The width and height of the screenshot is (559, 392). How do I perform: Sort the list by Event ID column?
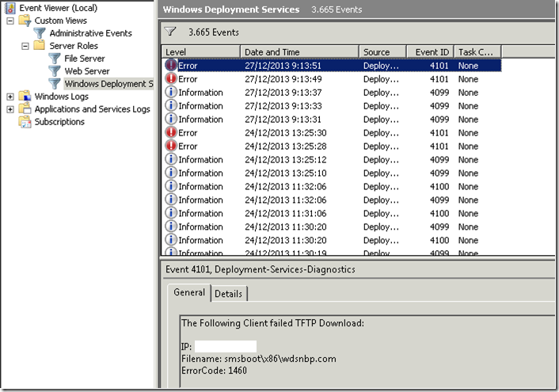[x=432, y=52]
